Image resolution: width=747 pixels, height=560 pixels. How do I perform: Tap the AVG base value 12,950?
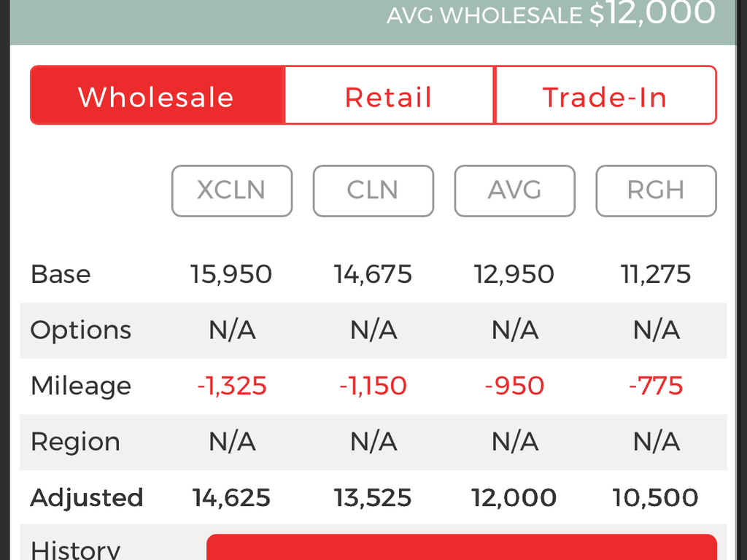(514, 274)
